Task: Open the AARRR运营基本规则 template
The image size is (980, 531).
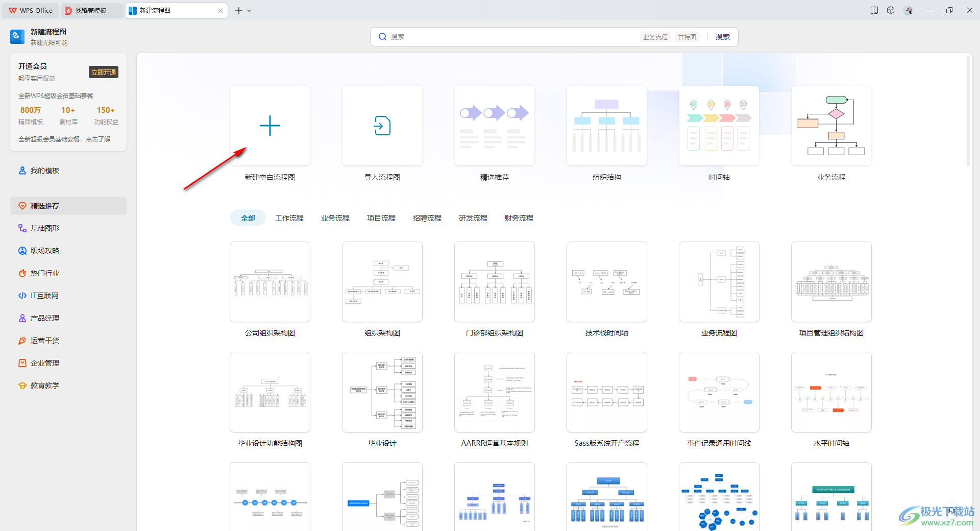Action: 495,392
